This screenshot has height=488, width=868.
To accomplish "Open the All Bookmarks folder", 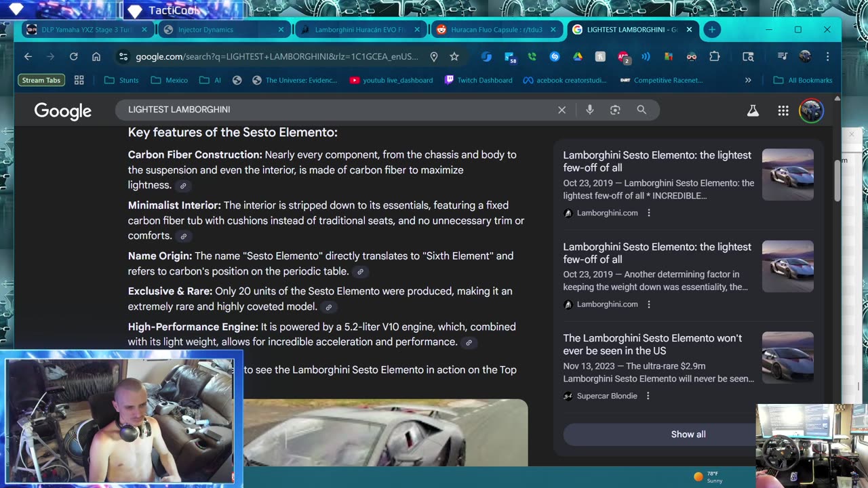I will (803, 80).
